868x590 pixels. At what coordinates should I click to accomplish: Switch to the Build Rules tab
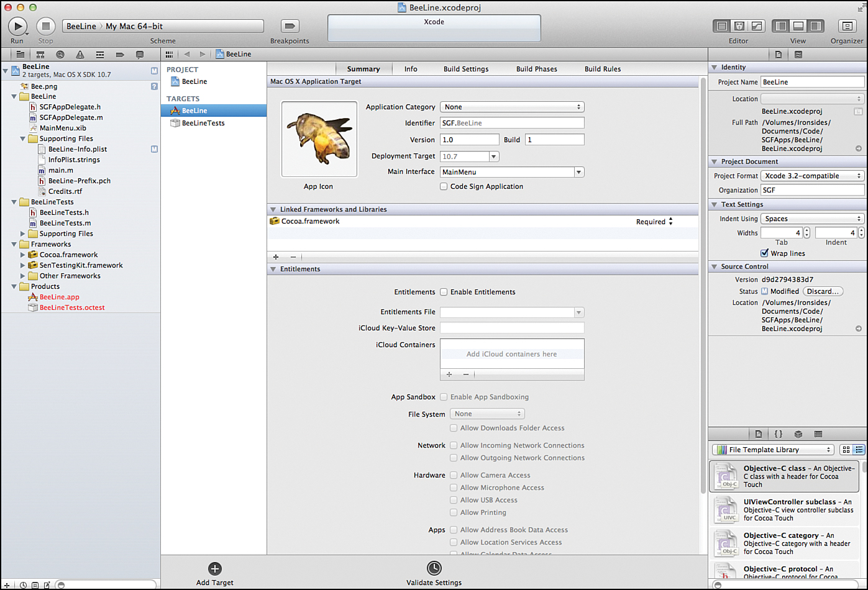[603, 69]
